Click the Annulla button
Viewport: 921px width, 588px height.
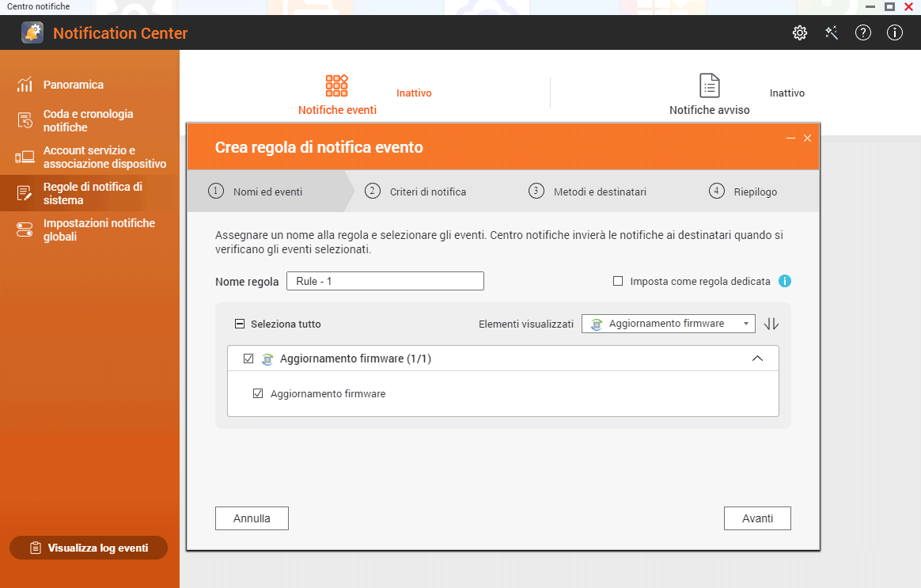click(252, 518)
